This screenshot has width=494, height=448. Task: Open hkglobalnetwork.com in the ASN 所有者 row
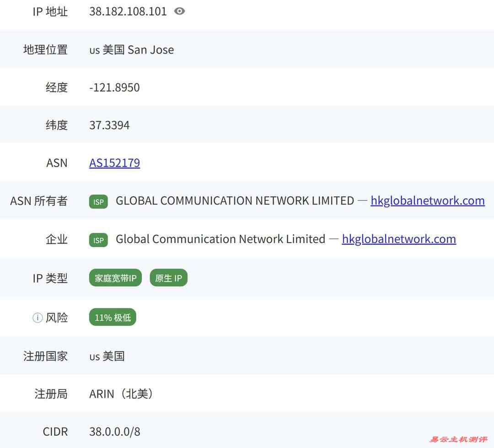point(427,200)
